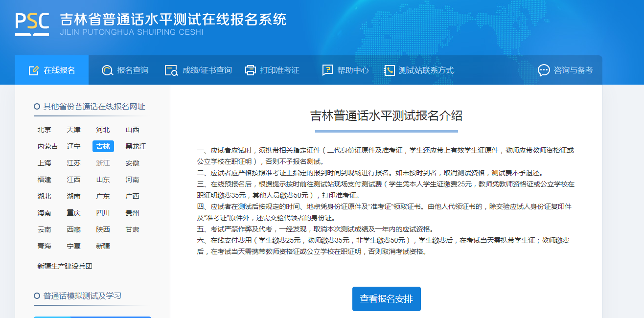Click the phone icon for 测试站联系方式
Screen dimensions: 644x318
389,70
